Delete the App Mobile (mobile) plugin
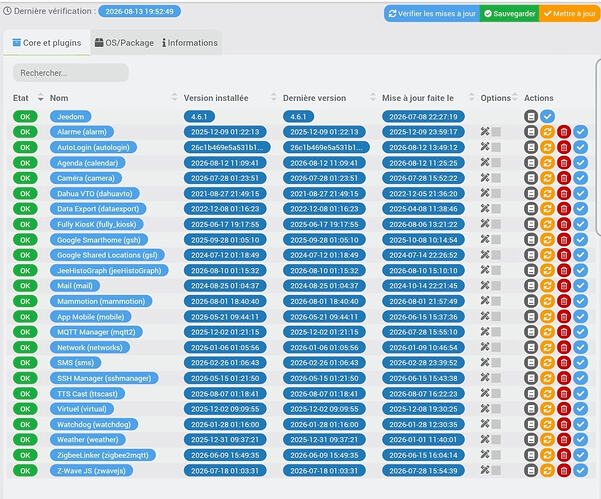This screenshot has width=601, height=499. (x=564, y=317)
